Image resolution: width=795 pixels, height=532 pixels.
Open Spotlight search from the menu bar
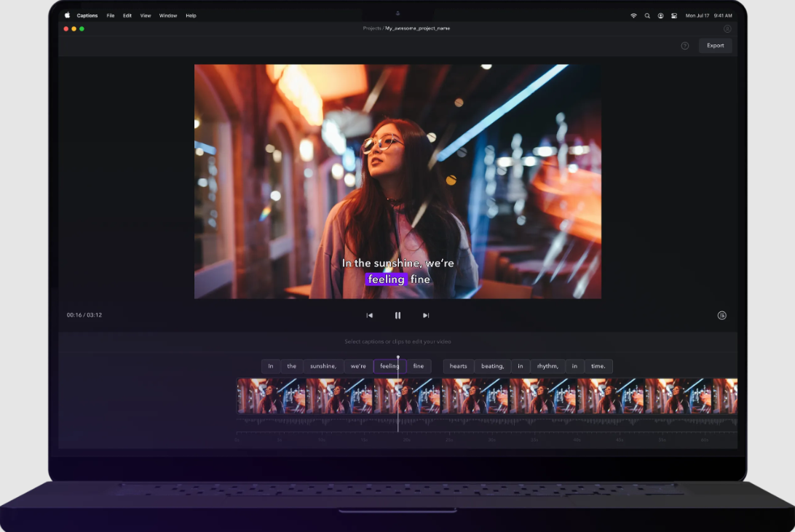647,15
